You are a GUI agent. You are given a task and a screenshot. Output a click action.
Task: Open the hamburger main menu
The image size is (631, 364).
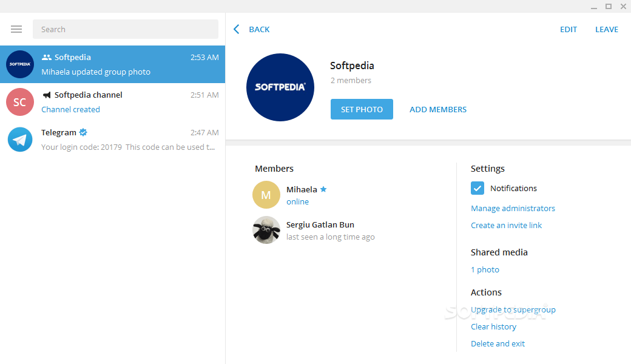(16, 29)
